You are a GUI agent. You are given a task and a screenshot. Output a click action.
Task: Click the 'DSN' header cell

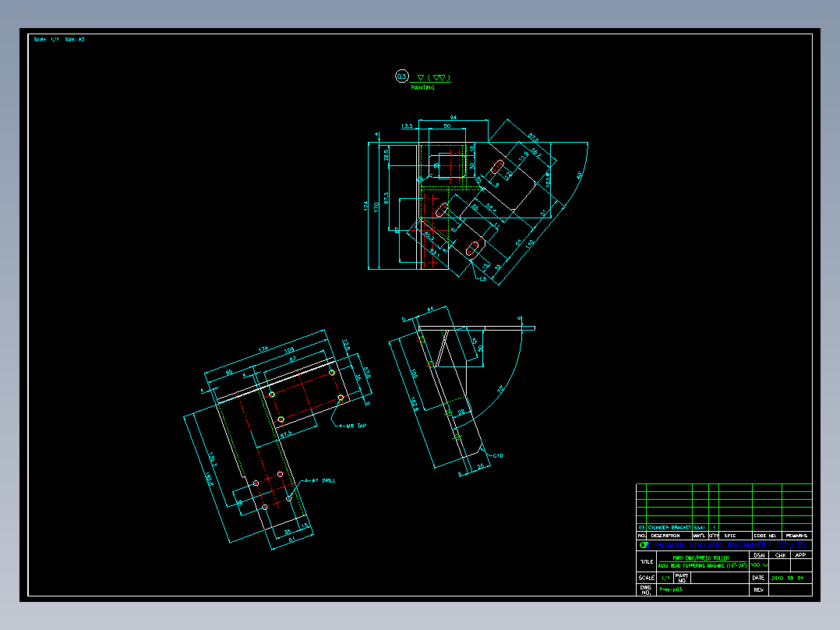759,555
